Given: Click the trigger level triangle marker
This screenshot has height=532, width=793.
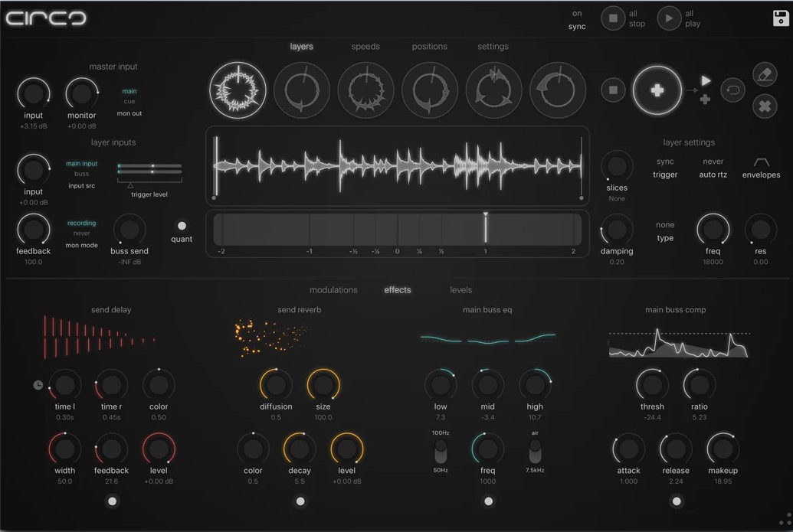Looking at the screenshot, I should [130, 185].
